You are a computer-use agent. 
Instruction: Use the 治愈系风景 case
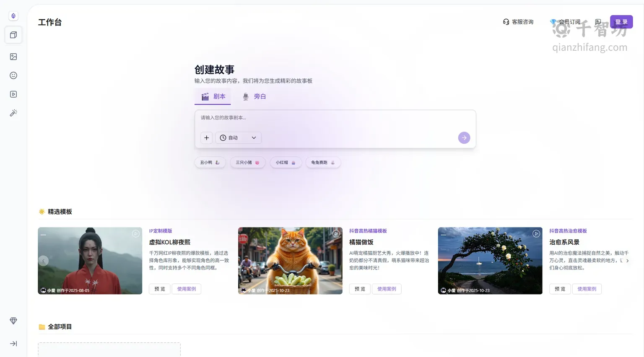587,289
